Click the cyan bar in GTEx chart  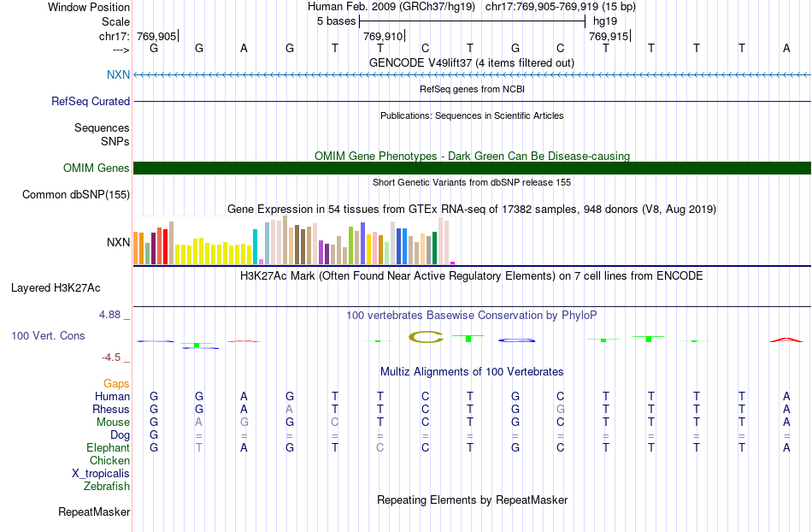pyautogui.click(x=255, y=246)
